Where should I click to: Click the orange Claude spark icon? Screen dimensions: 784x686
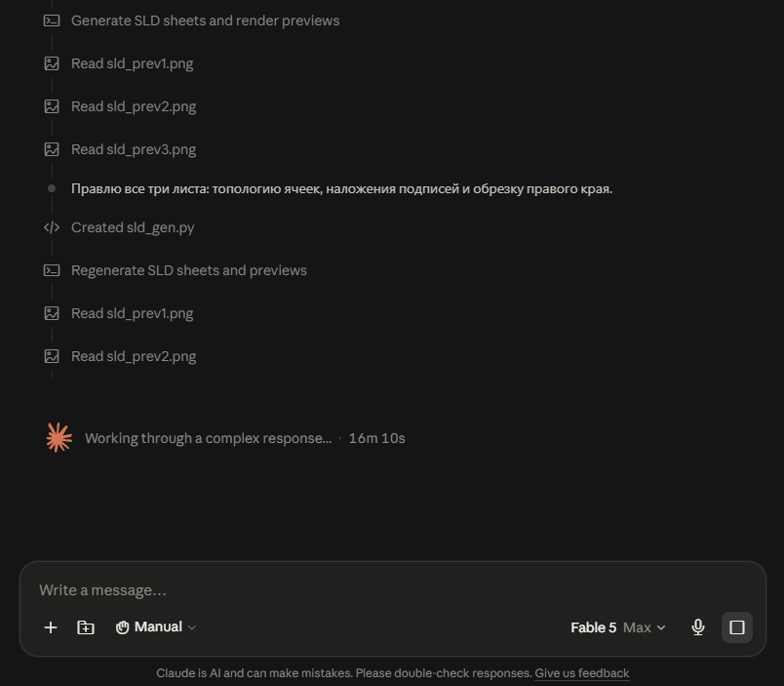point(59,438)
